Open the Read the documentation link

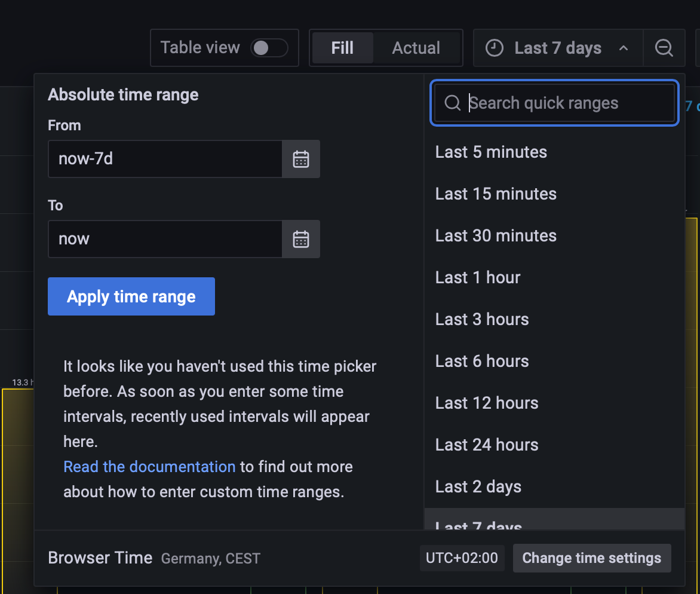149,467
